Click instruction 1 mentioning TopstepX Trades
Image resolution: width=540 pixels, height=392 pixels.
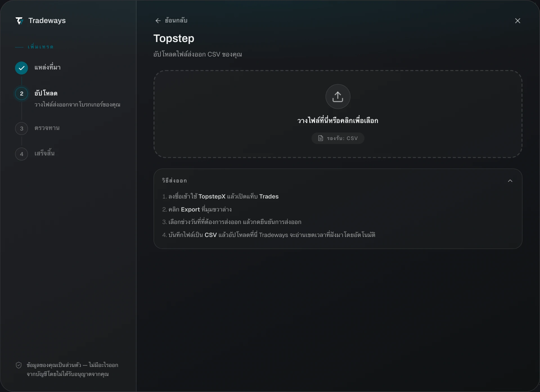coord(220,196)
